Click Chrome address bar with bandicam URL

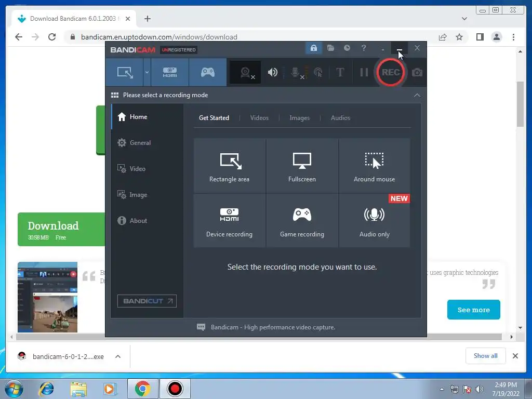251,37
